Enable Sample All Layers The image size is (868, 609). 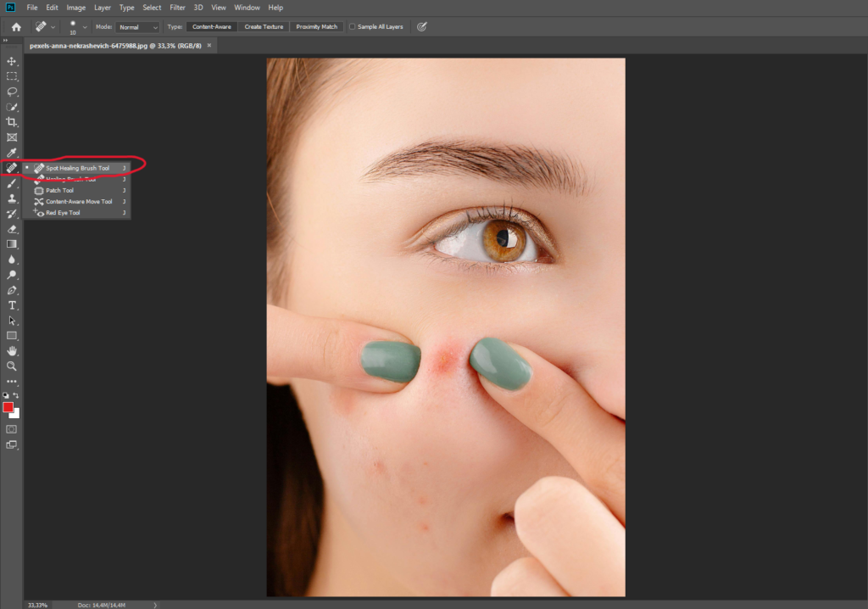point(353,26)
